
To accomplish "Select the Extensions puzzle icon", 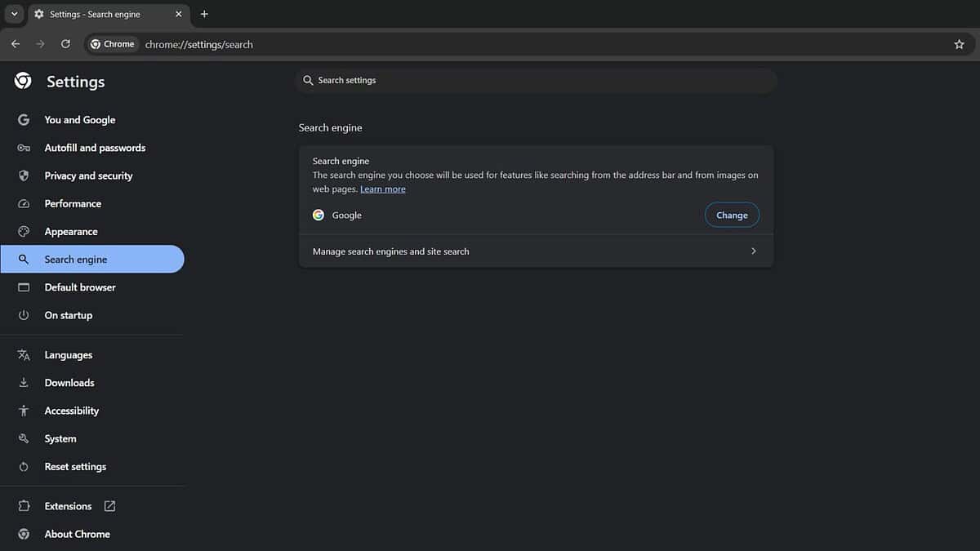I will [24, 506].
